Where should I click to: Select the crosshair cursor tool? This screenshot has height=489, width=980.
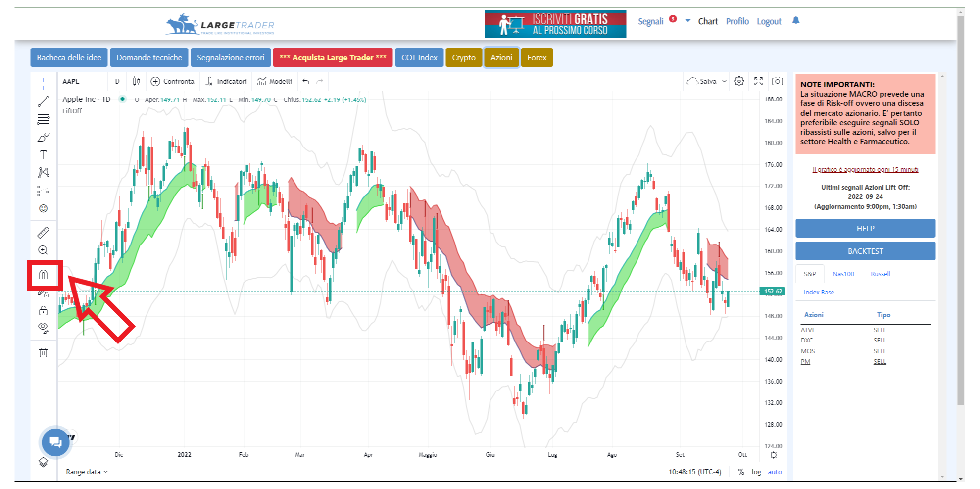pos(44,84)
